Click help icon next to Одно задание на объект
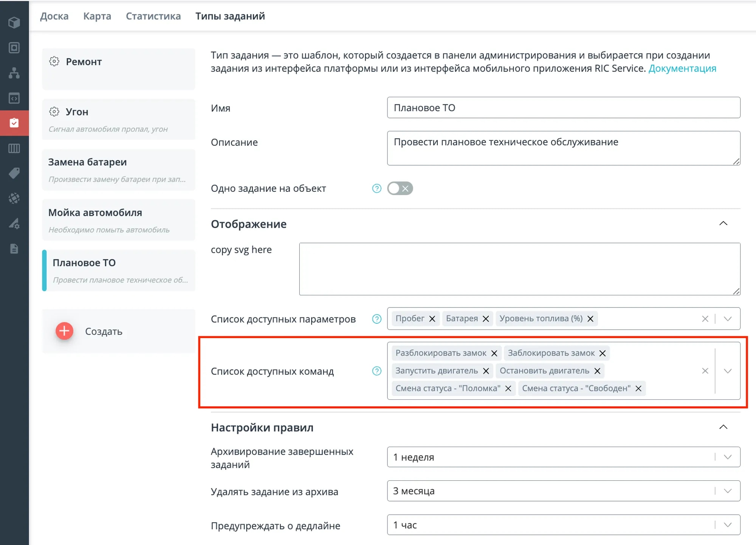Viewport: 756px width, 545px height. (376, 188)
